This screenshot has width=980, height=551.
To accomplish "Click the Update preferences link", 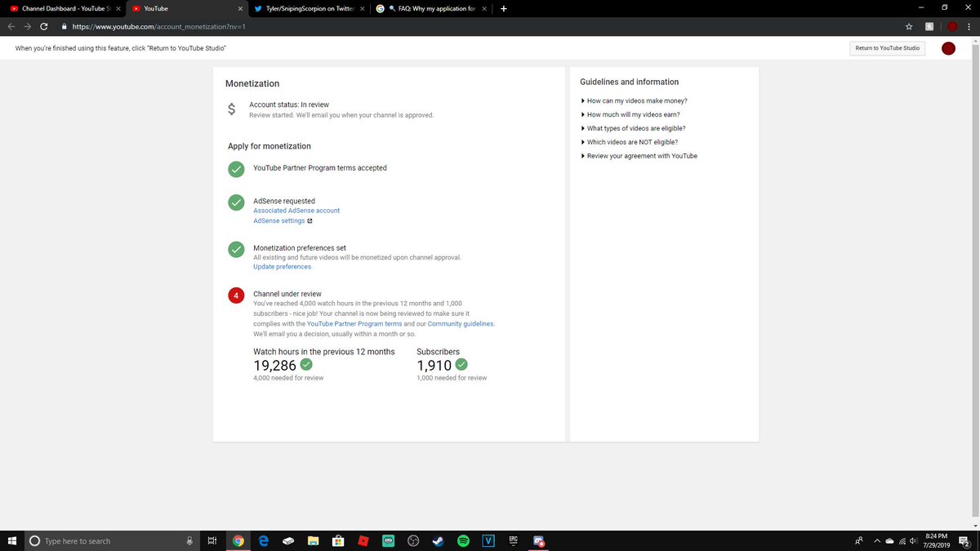I will click(282, 267).
